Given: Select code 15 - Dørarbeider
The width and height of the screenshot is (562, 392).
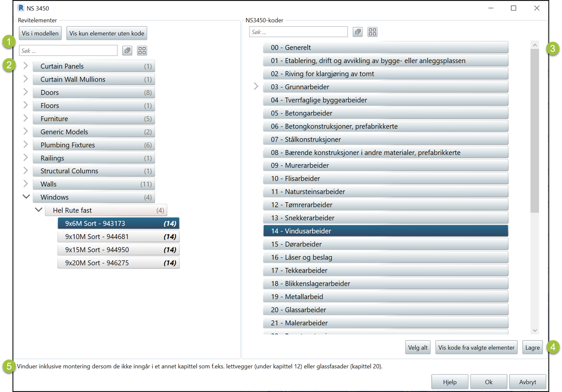Looking at the screenshot, I should tap(385, 244).
